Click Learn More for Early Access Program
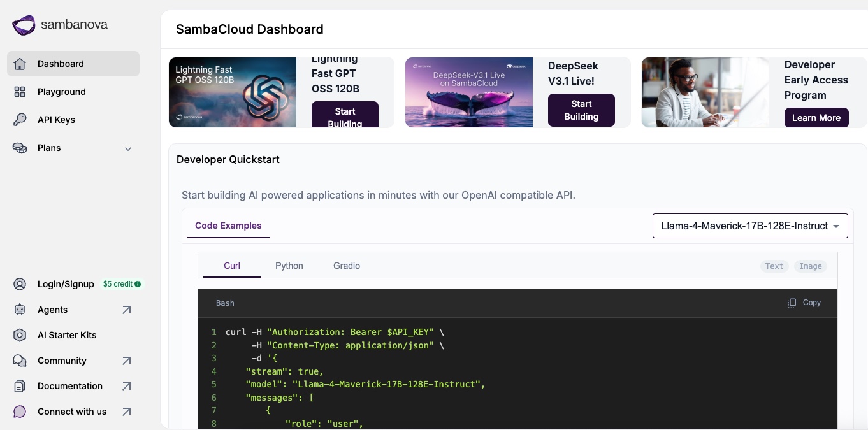Viewport: 868px width, 430px height. (816, 118)
